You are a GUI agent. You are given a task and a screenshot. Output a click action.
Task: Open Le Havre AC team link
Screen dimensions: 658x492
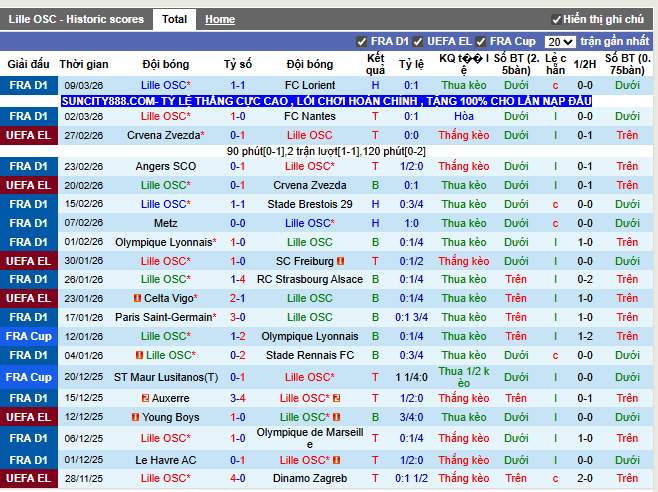[166, 460]
